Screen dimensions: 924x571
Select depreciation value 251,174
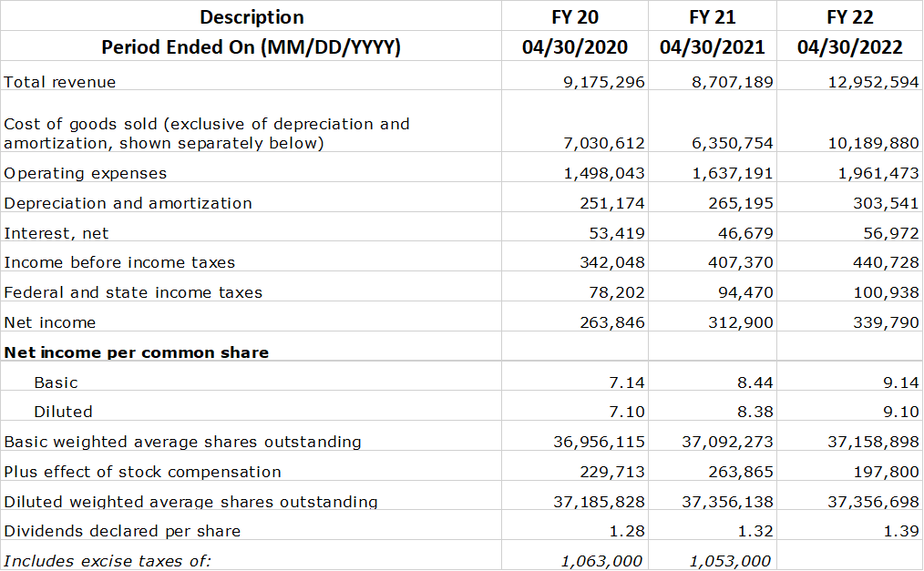coord(612,203)
